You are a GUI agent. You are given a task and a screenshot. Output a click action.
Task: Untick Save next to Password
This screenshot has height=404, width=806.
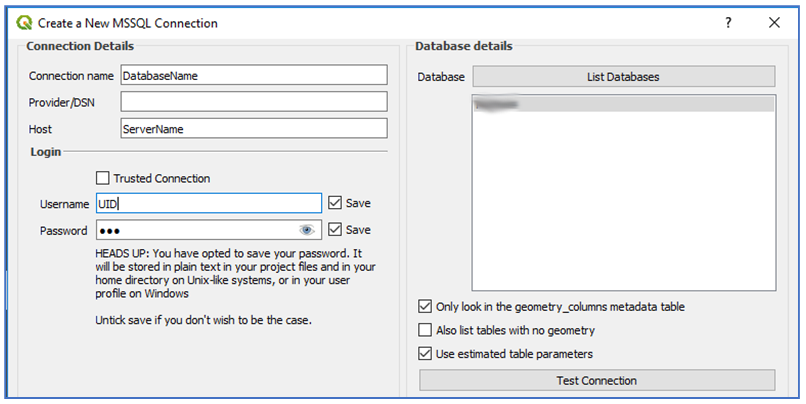coord(335,230)
